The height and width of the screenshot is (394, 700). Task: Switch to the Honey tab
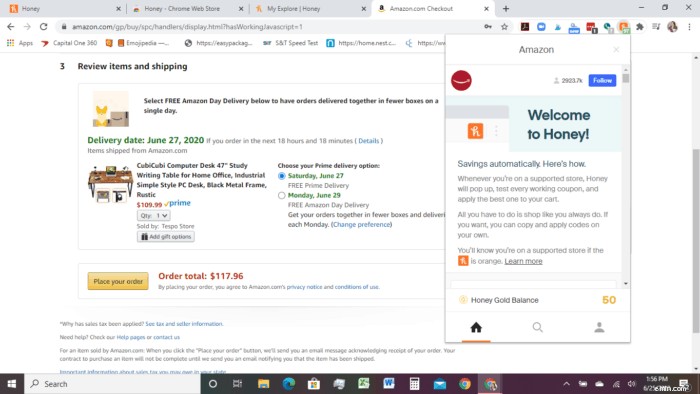[x=62, y=8]
